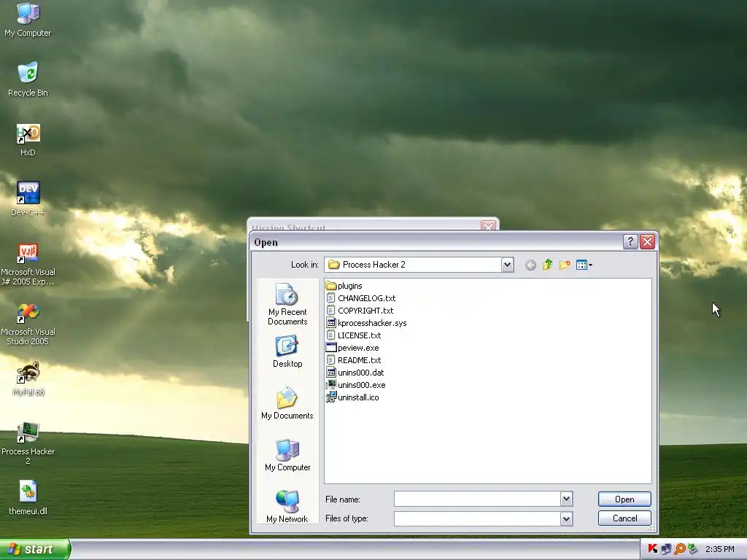Click the taskbar clock 2:35 PM
Image resolution: width=747 pixels, height=560 pixels.
click(x=720, y=549)
